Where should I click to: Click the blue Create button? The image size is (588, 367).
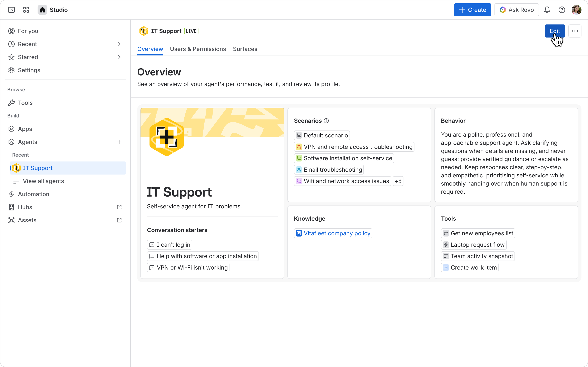pyautogui.click(x=472, y=10)
